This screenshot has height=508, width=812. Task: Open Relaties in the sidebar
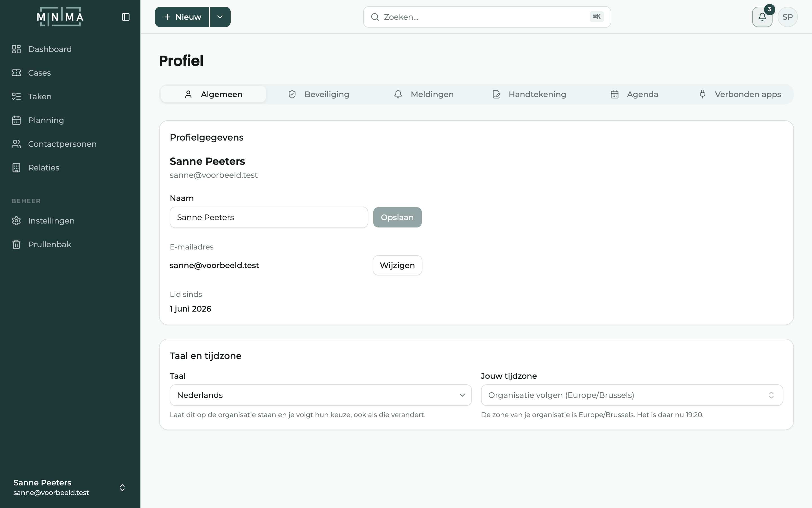tap(70, 168)
